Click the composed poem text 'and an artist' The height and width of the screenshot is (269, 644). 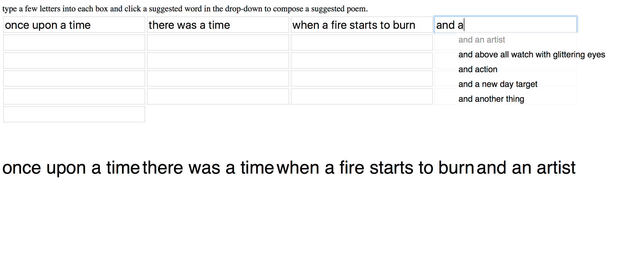click(526, 168)
